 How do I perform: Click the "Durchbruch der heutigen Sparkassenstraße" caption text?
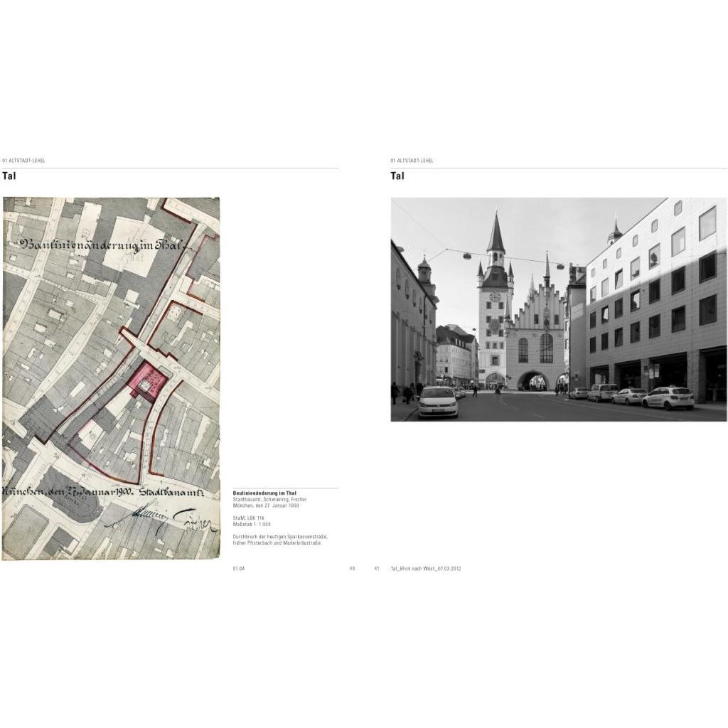pos(279,536)
